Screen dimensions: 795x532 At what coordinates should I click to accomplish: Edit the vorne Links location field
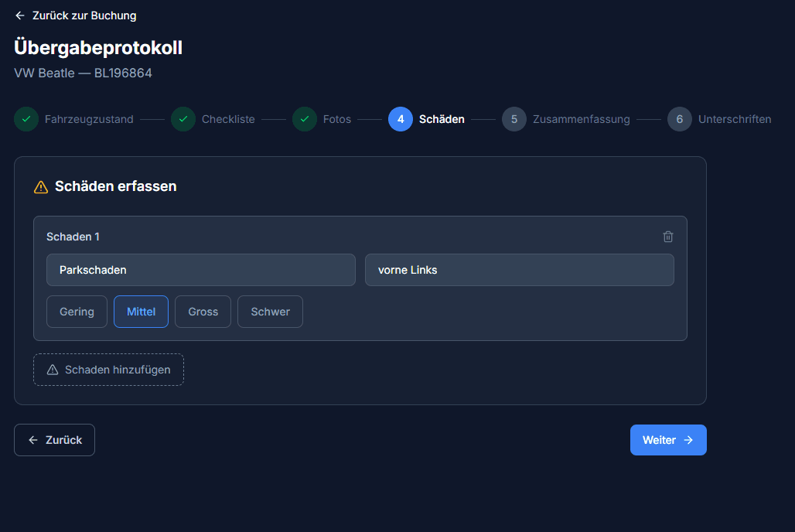(519, 270)
